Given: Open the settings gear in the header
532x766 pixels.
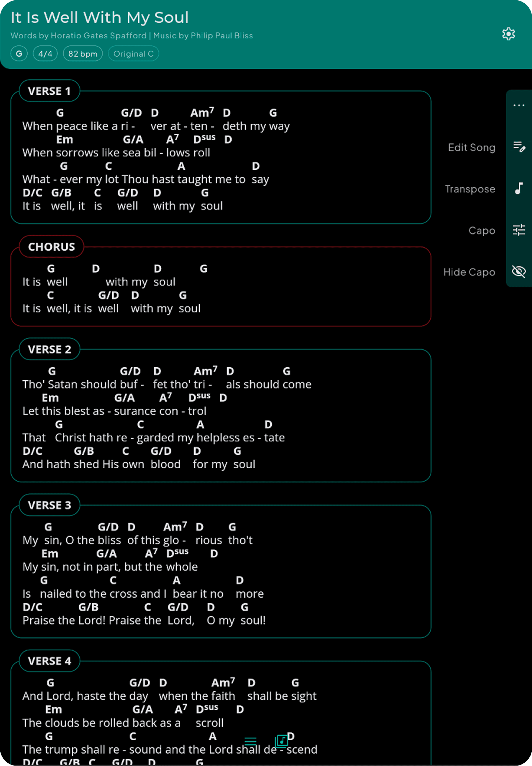Looking at the screenshot, I should pos(508,34).
